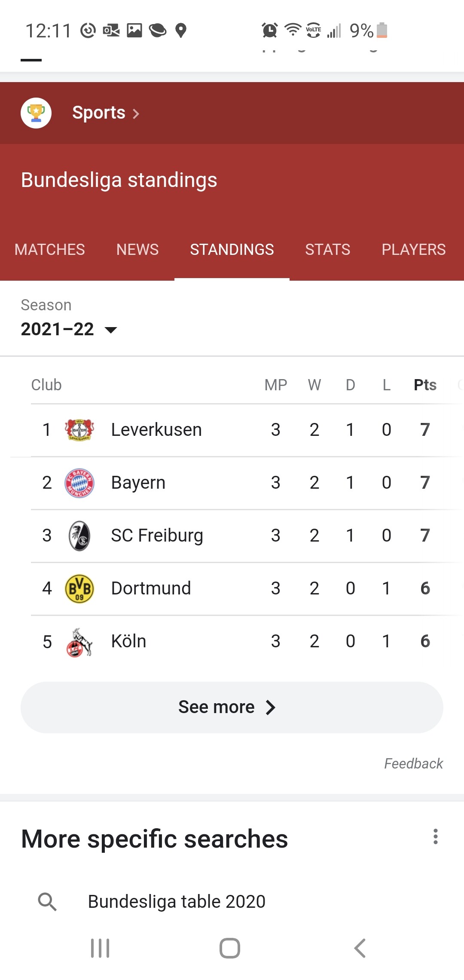This screenshot has height=980, width=464.
Task: Tap the Köln club crest
Action: (79, 642)
